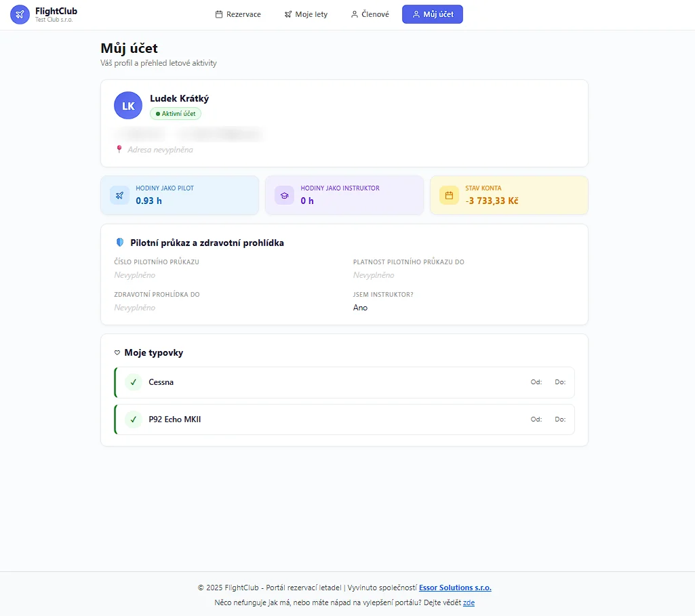
Task: Open the Essor Solutions s.r.o. link
Action: pos(455,588)
